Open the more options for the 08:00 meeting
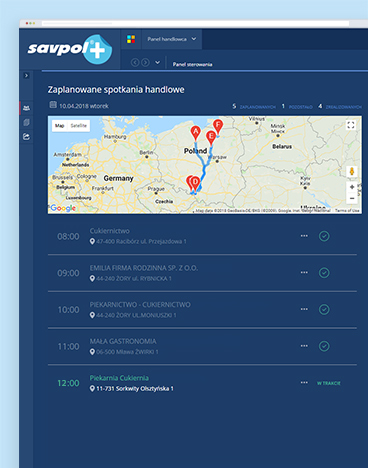The width and height of the screenshot is (368, 468). pyautogui.click(x=304, y=236)
